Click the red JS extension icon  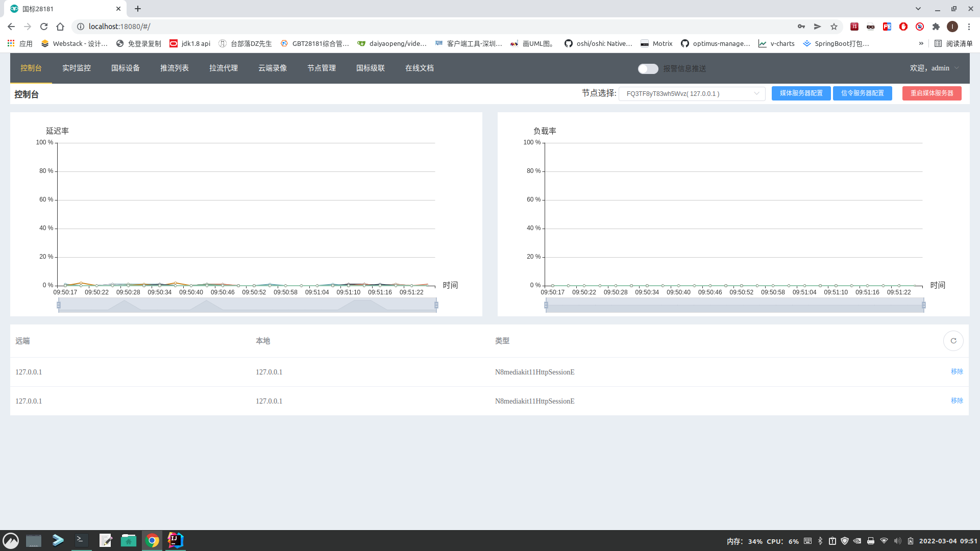pos(854,27)
